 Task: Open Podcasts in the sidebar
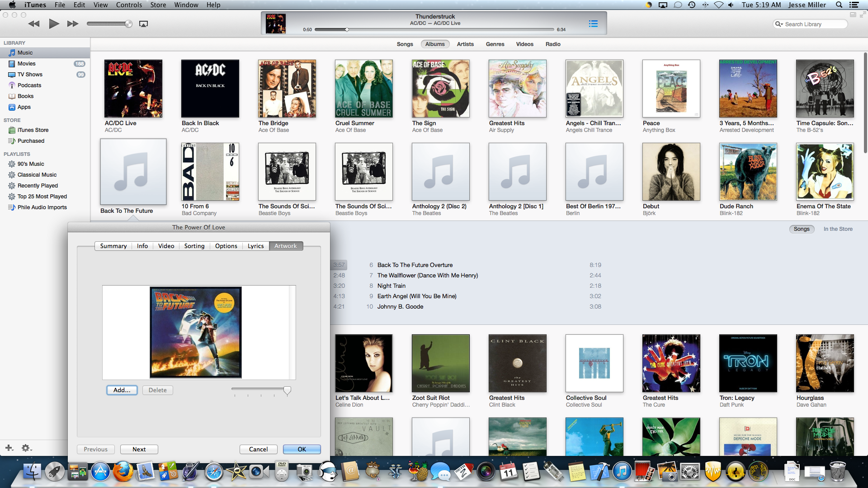[x=45, y=85]
